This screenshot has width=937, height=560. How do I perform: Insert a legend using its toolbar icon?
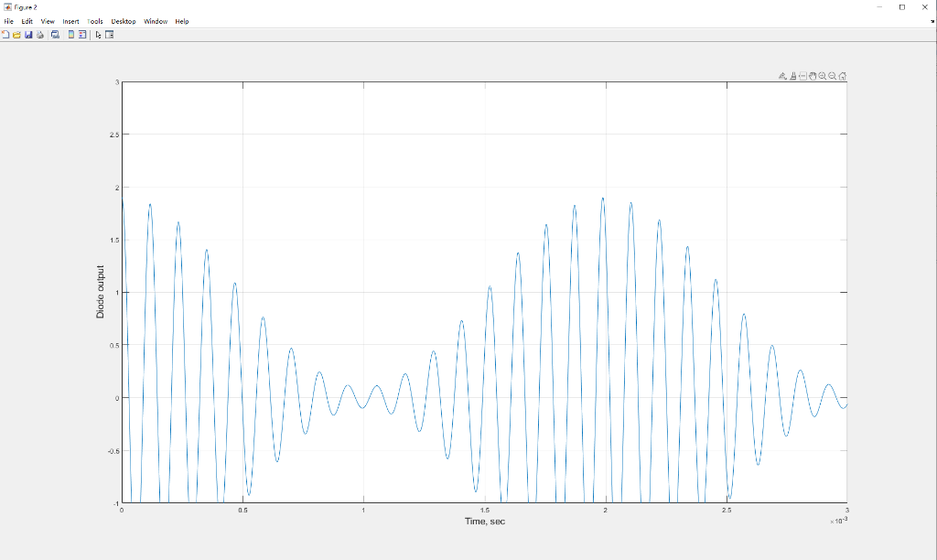83,34
